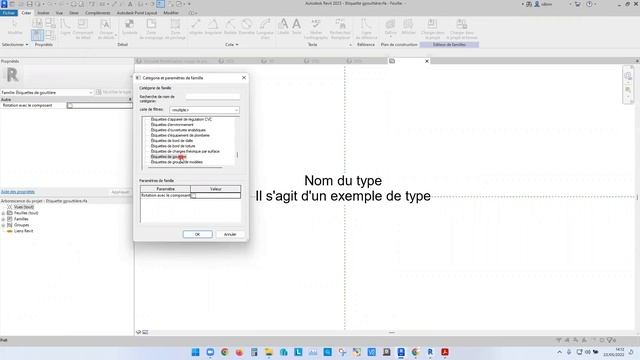This screenshot has height=360, width=640.
Task: Expand Feuilles (tout) in project browser
Action: [3, 213]
